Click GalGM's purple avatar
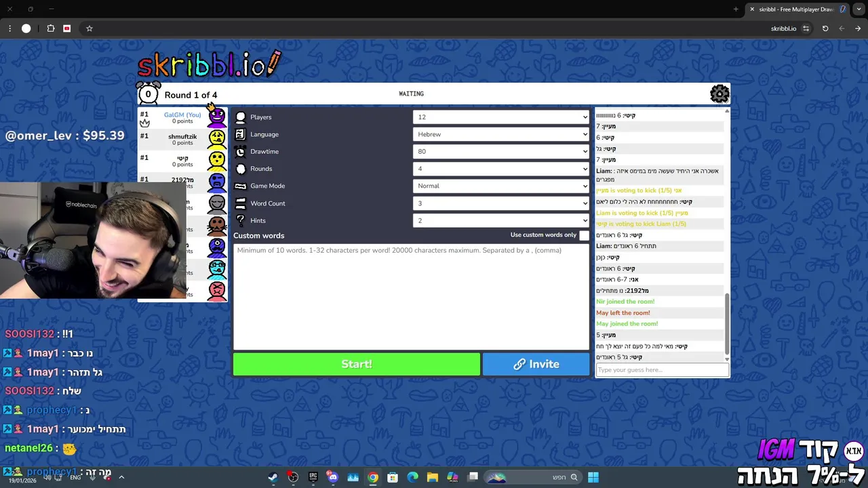Image resolution: width=868 pixels, height=488 pixels. [217, 117]
